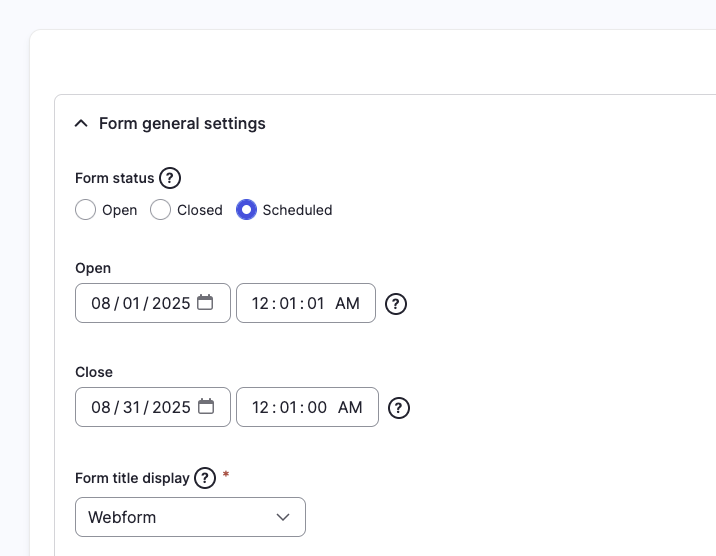Screen dimensions: 716x556
Task: Click the Close time field 12:01:00 AM
Action: [307, 407]
